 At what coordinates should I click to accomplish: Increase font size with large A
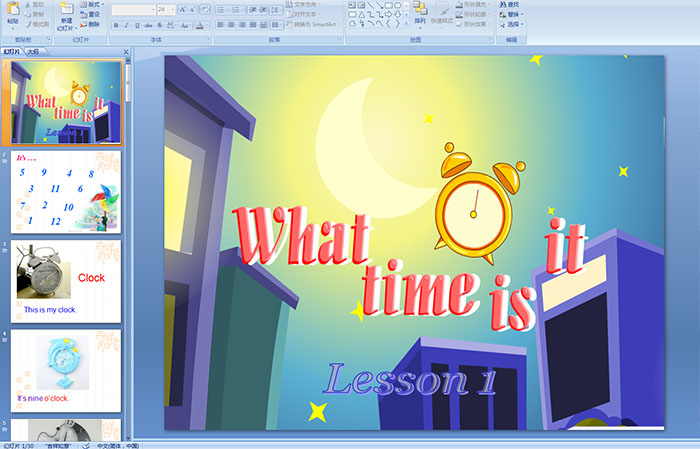pos(183,9)
